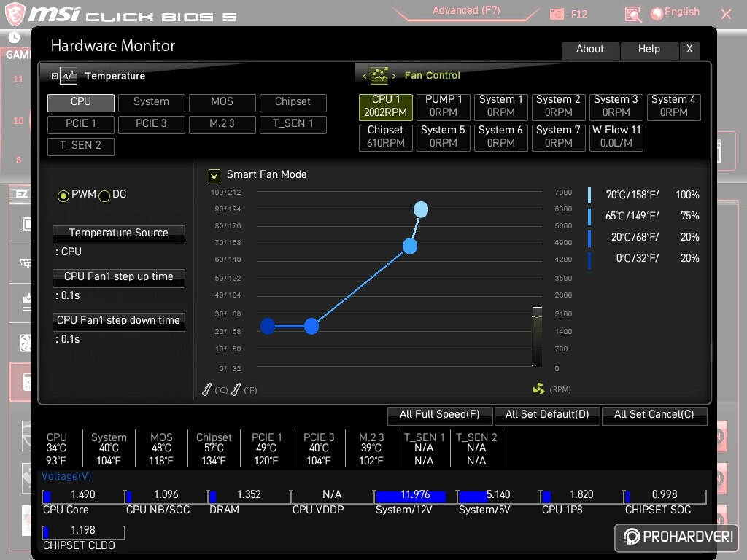Select the Chipset fan header
This screenshot has height=560, width=747.
coord(385,137)
